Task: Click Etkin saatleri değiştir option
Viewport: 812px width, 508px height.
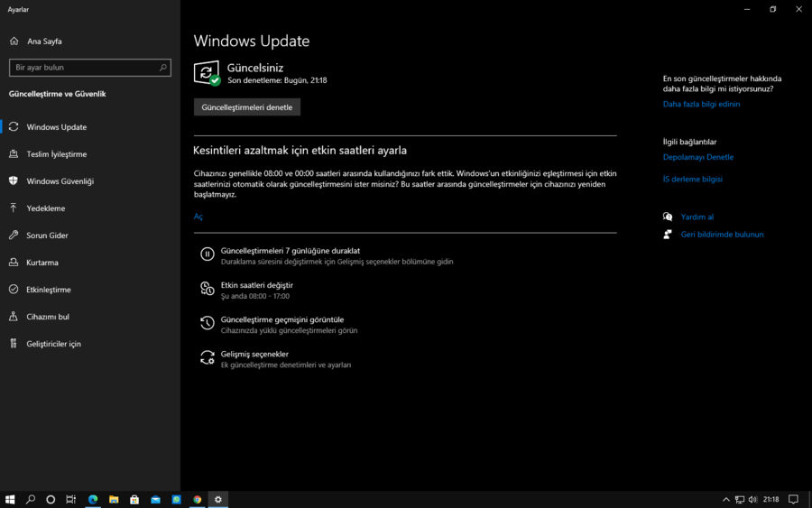Action: [x=257, y=285]
